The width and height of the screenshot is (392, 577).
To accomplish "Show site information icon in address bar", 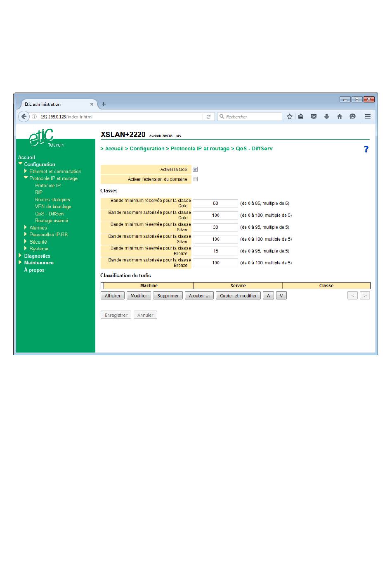I will [34, 117].
